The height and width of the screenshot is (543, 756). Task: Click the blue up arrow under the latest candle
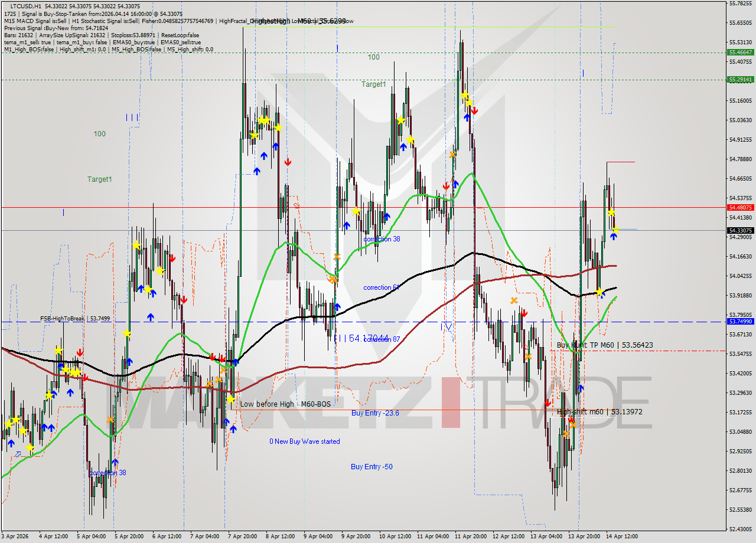point(614,237)
